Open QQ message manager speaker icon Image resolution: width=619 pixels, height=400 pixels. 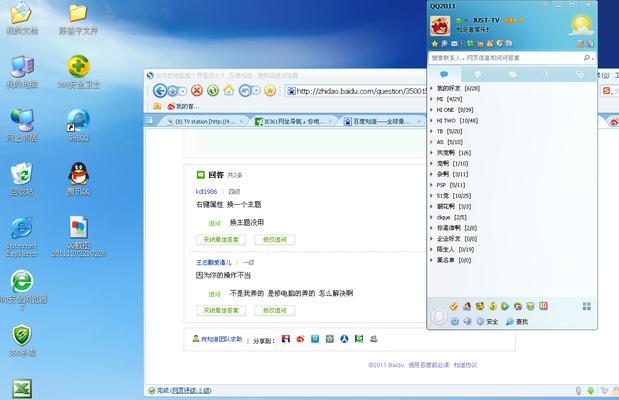[x=467, y=321]
